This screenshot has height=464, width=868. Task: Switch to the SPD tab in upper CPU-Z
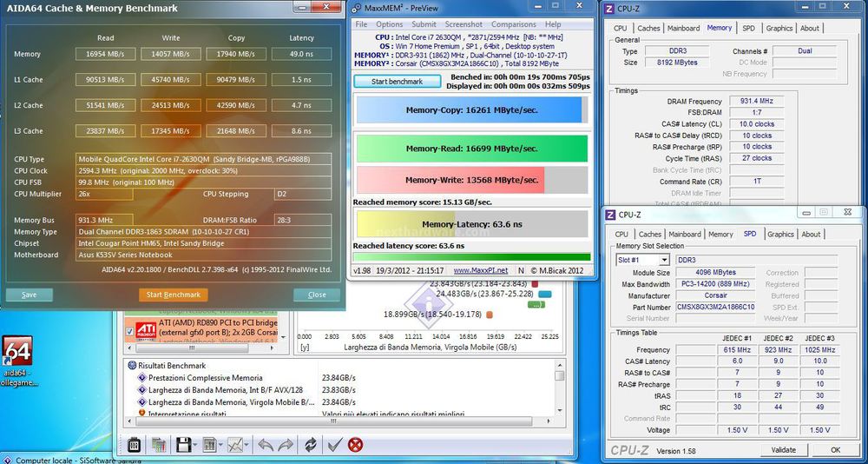click(748, 29)
